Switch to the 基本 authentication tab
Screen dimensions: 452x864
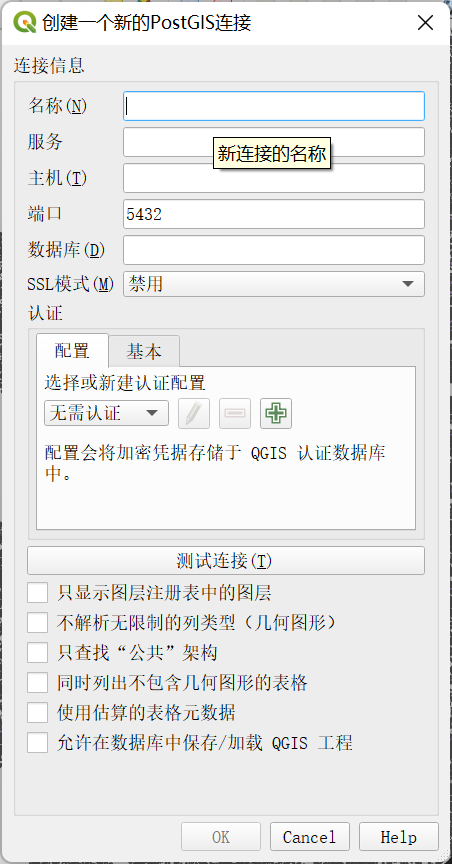point(144,351)
